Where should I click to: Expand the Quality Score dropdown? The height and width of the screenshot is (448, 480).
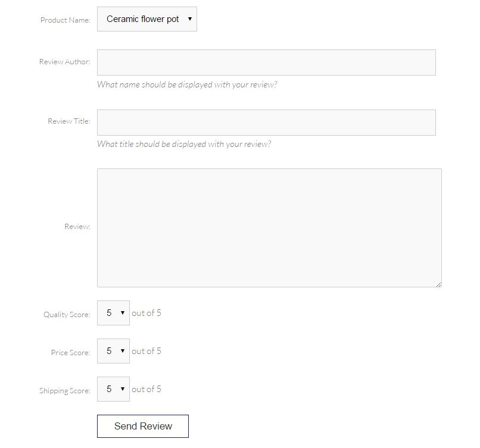coord(113,313)
